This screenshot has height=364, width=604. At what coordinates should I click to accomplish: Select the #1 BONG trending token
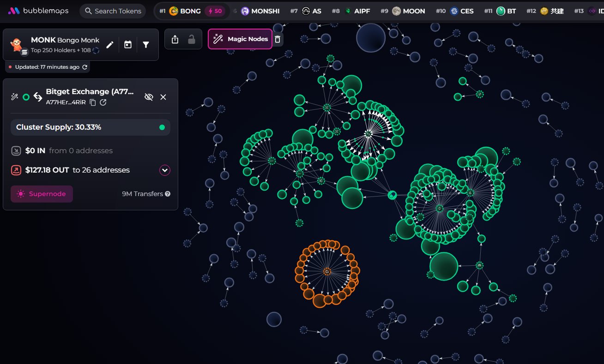coord(185,11)
